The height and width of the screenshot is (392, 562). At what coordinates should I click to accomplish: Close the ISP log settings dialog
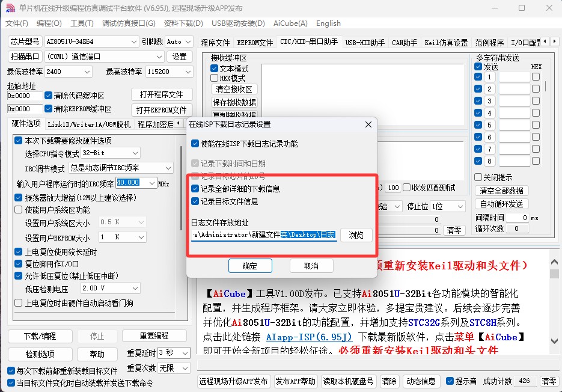pos(368,124)
